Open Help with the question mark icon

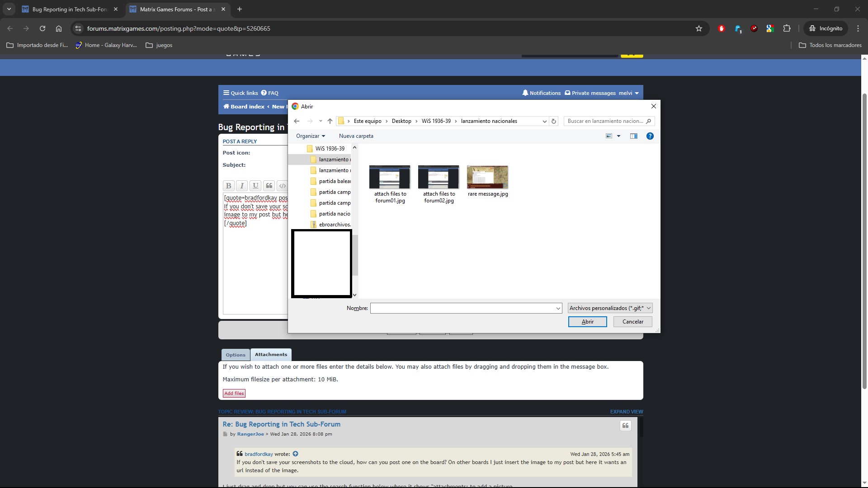(650, 136)
